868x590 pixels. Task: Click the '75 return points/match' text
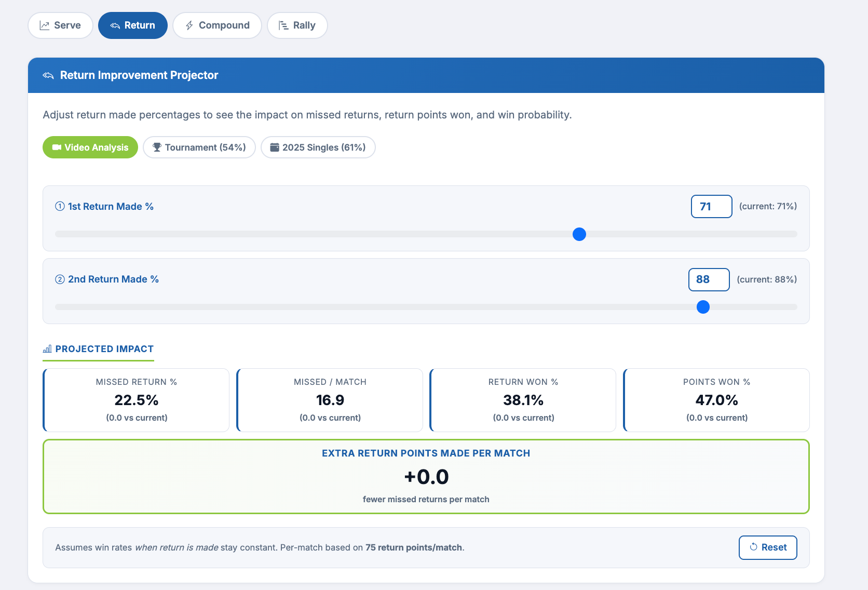(414, 547)
